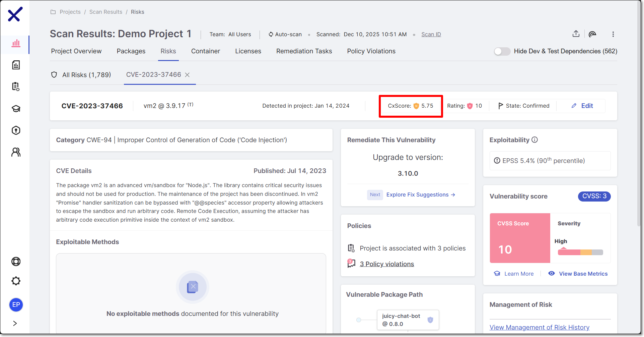Click Learn More under CVSS score
The image size is (644, 337).
coord(514,274)
